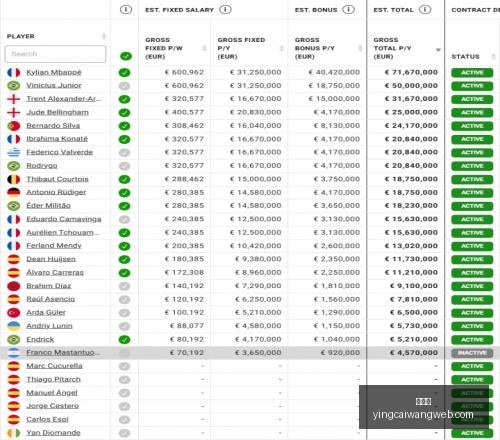Click Kylian Mbappé's France flag icon
The height and width of the screenshot is (440, 500).
pos(14,72)
